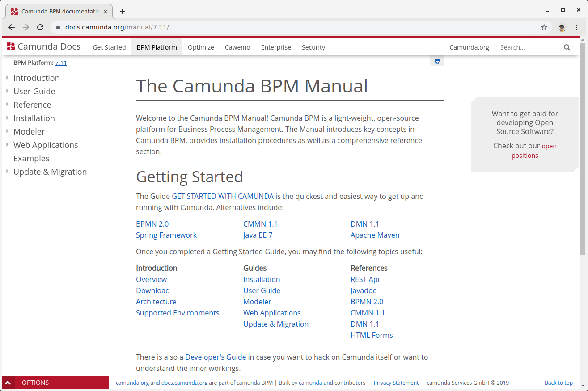Viewport: 588px width, 391px height.
Task: Open the GitHub edit-page icon
Action: 437,61
